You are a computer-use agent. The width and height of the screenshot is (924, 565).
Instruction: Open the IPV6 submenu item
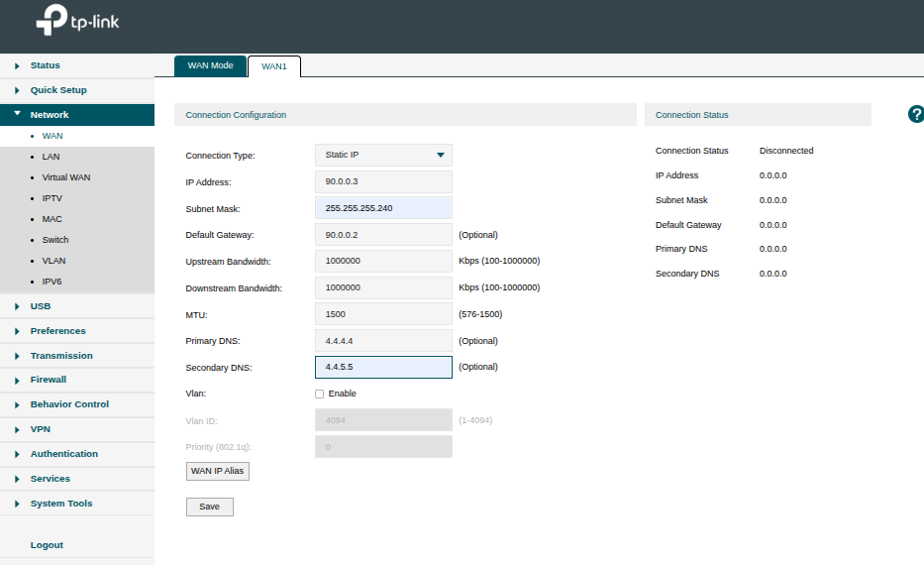click(51, 282)
